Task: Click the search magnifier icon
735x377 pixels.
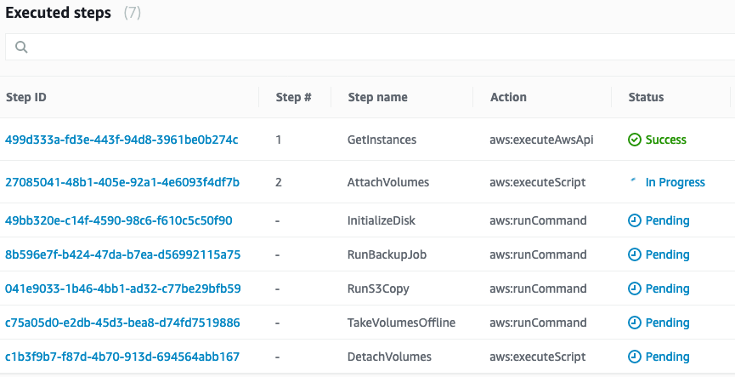Action: pos(21,47)
